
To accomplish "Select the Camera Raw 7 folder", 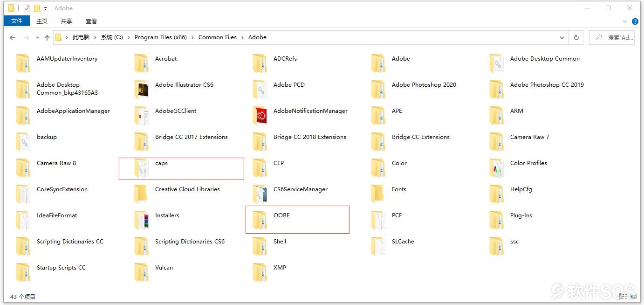I will click(x=530, y=137).
